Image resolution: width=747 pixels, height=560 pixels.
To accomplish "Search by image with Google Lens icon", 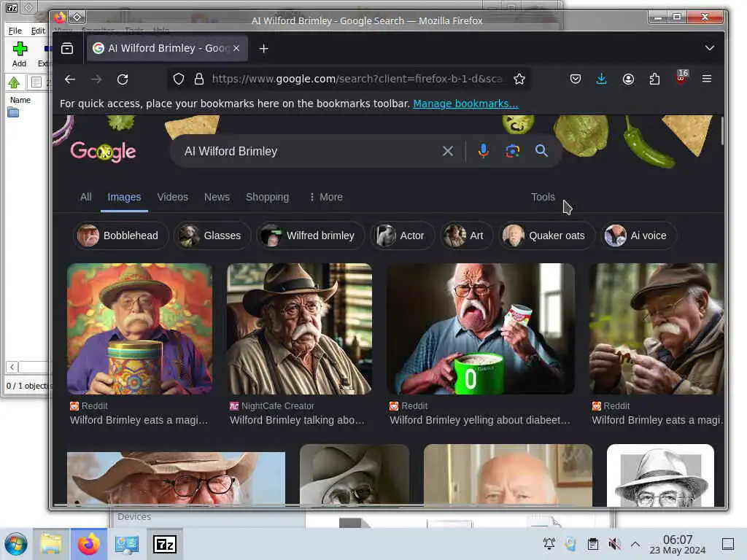I will (513, 151).
